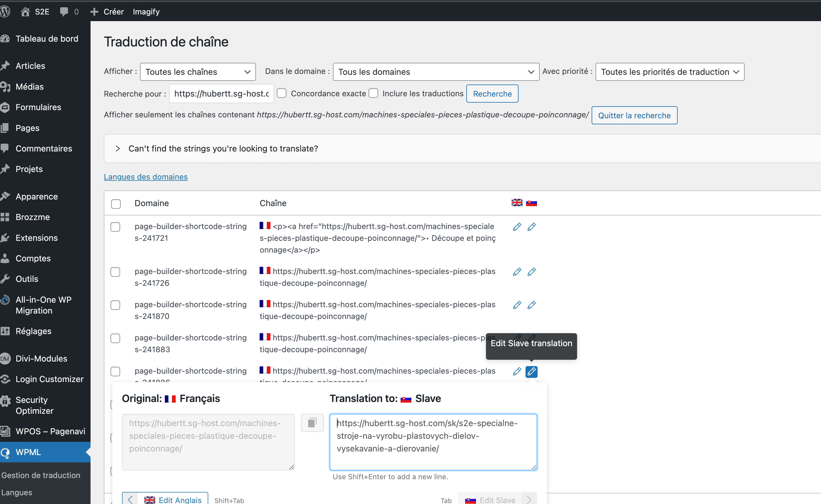The height and width of the screenshot is (504, 821).
Task: Focus the 'Recherche pour' search field
Action: [221, 94]
